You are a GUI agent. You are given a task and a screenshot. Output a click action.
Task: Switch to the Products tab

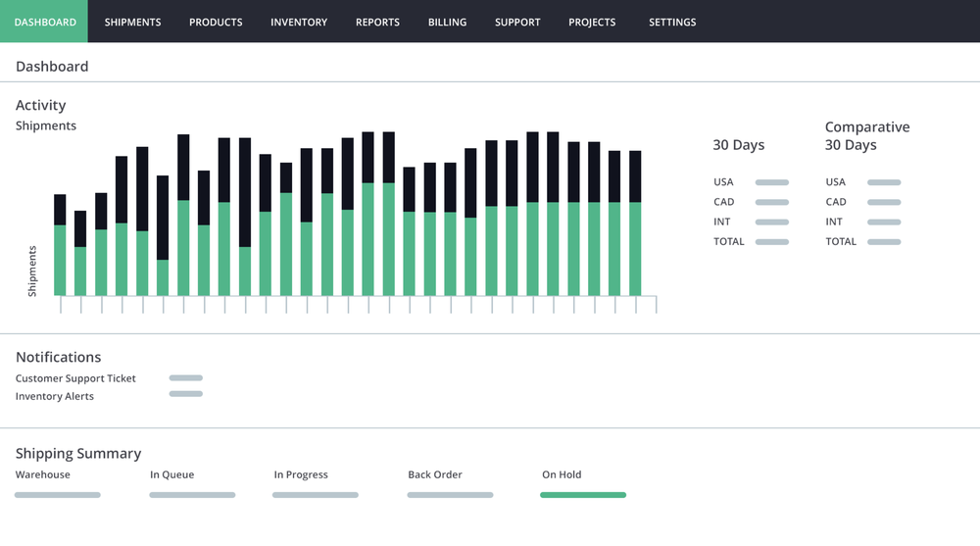click(216, 22)
